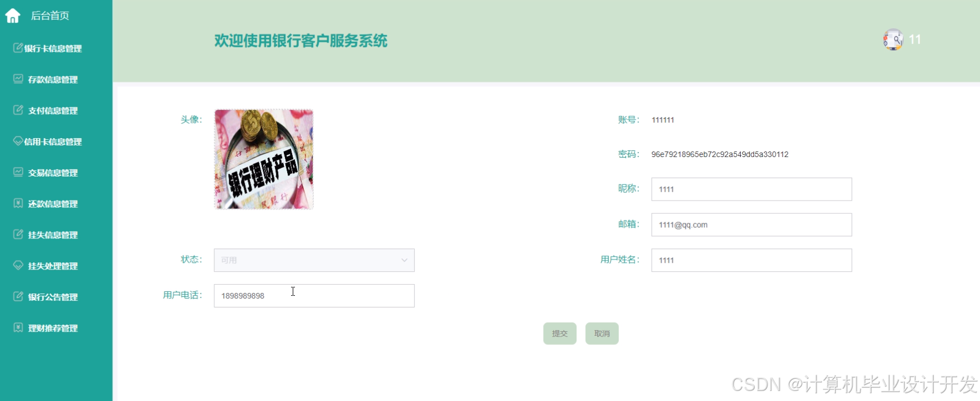The height and width of the screenshot is (401, 980).
Task: Click the user avatar icon in header
Action: tap(893, 40)
